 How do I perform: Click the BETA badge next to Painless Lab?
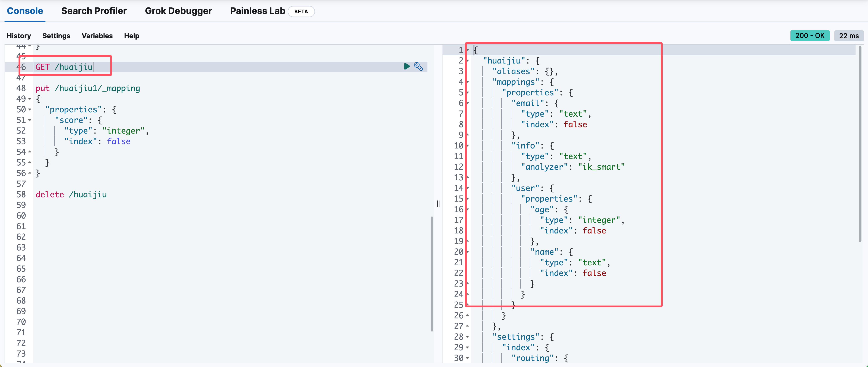(x=301, y=12)
